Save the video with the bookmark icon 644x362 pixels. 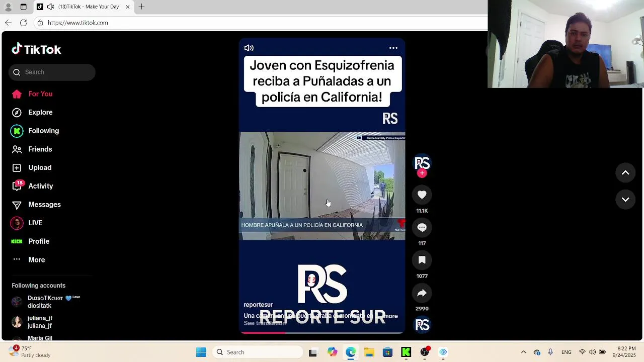[422, 260]
